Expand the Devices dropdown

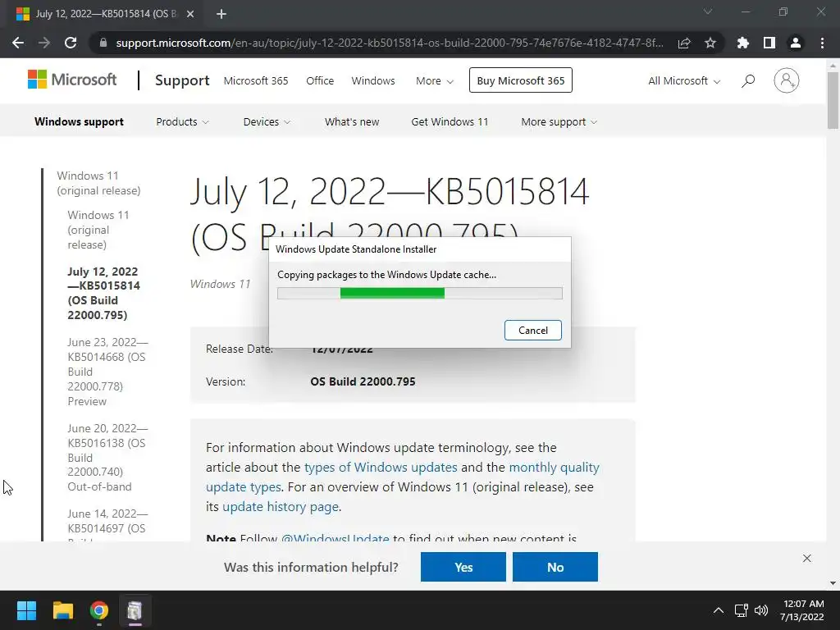(x=267, y=121)
